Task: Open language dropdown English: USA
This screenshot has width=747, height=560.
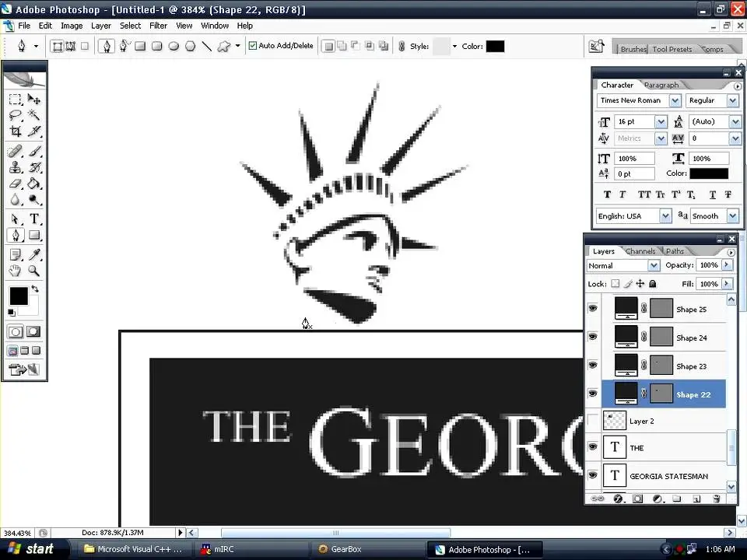Action: click(x=665, y=216)
